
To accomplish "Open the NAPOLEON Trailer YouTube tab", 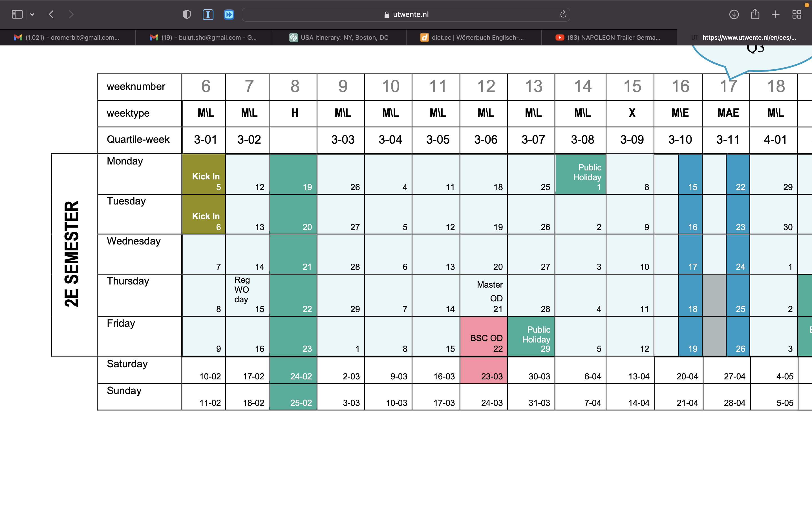I will 609,37.
